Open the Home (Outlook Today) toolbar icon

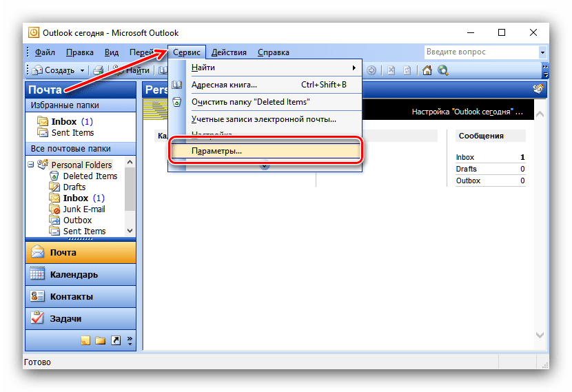tap(427, 70)
